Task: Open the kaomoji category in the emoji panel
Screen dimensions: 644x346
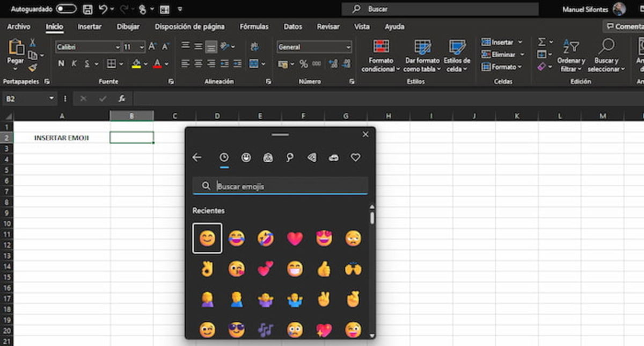Action: click(x=268, y=157)
